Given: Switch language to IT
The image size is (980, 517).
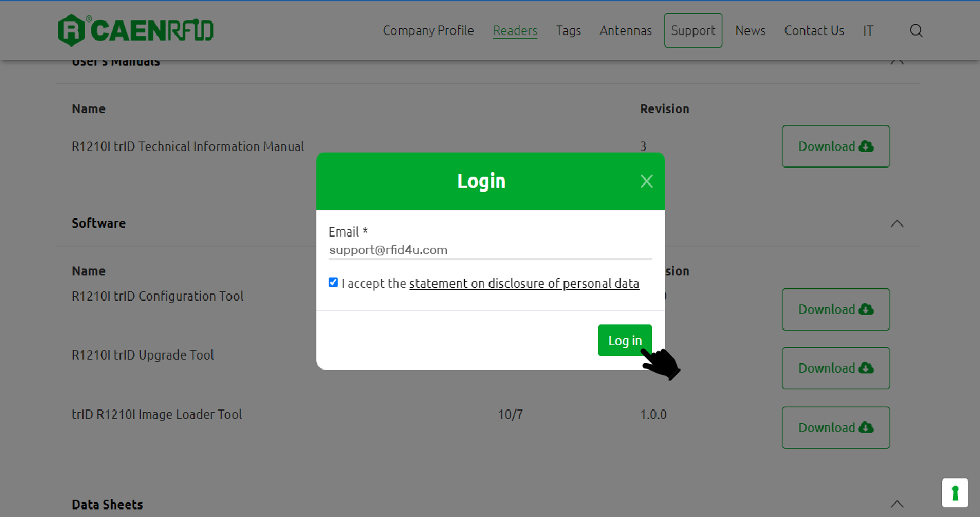Looking at the screenshot, I should pyautogui.click(x=868, y=31).
